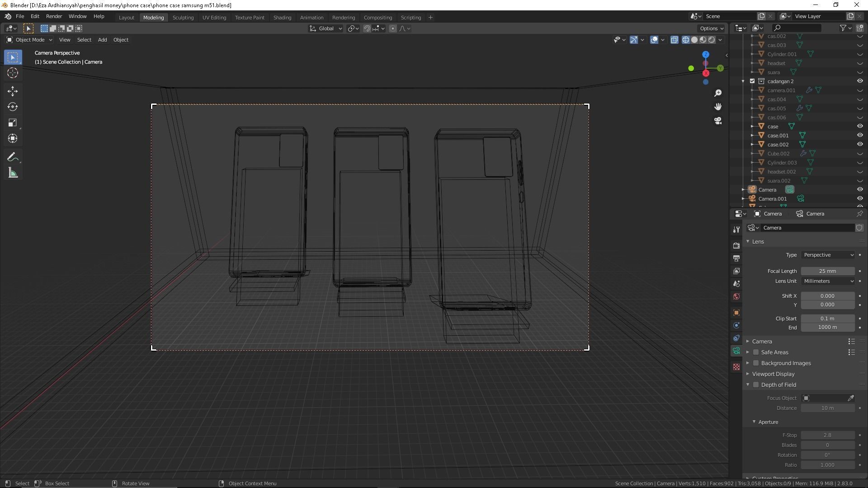Switch to the Sculpting workspace tab
868x488 pixels.
coord(183,18)
